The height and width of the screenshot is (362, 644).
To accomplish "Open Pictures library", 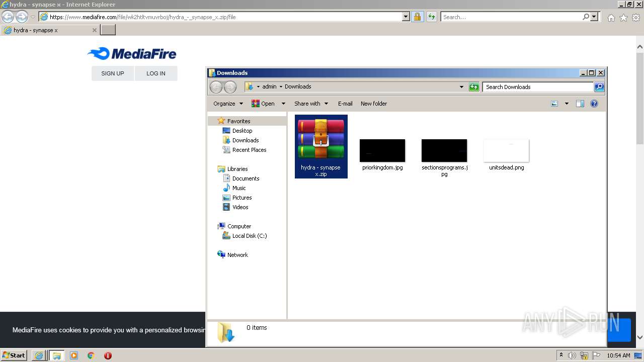I will [x=242, y=198].
